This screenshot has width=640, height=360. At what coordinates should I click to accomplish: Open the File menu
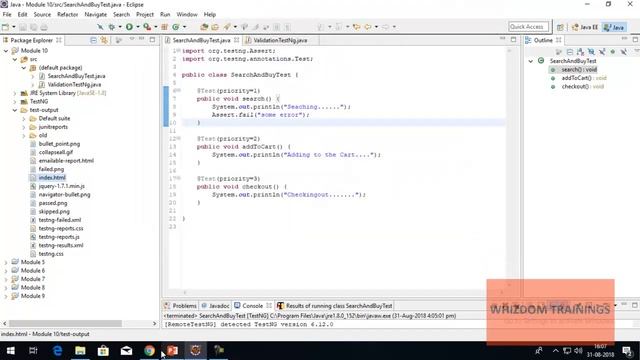tap(7, 14)
